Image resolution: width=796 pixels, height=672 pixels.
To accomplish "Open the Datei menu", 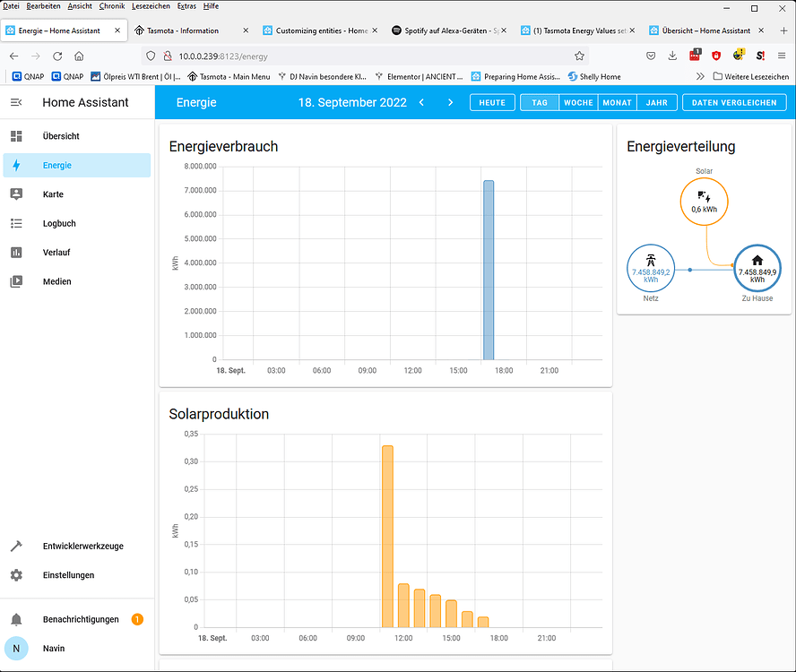I will pyautogui.click(x=11, y=6).
